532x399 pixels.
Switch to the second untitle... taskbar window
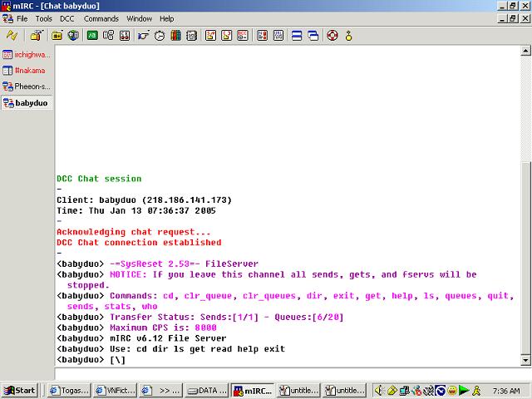tap(344, 391)
